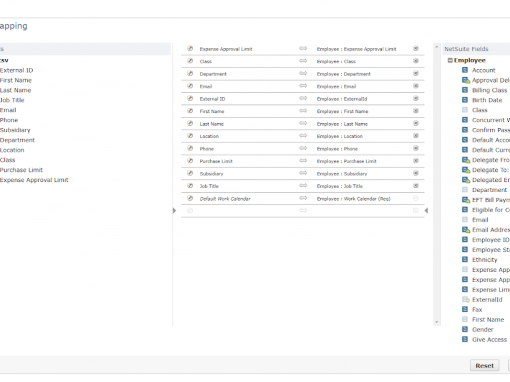The image size is (510, 382).
Task: Click the field icon beside Account in NetSuite Fields
Action: tap(465, 70)
